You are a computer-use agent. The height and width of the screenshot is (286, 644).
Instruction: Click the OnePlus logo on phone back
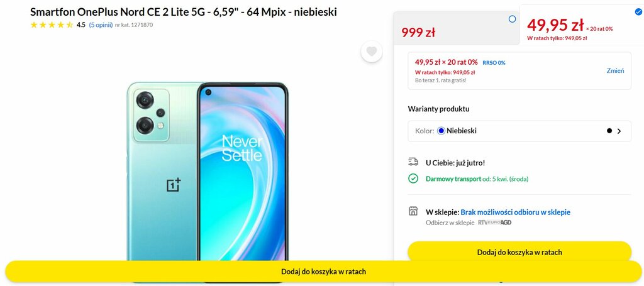tap(174, 185)
